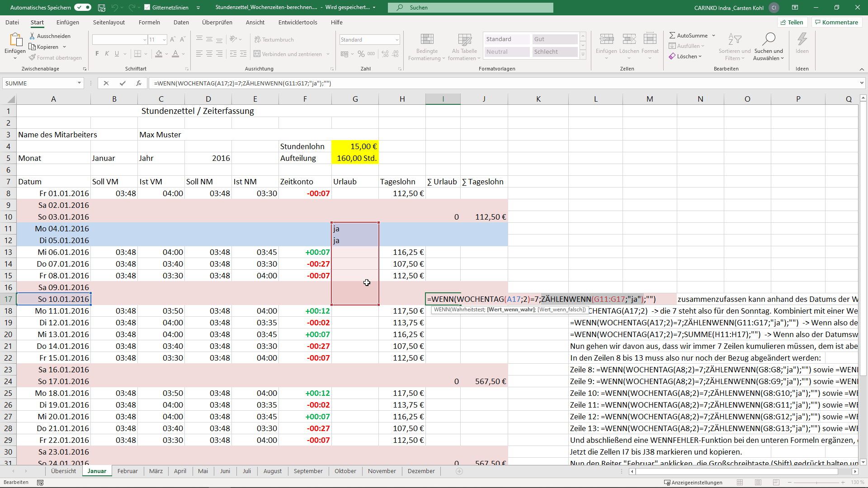Confirm formula with checkmark icon
868x488 pixels.
coord(123,83)
